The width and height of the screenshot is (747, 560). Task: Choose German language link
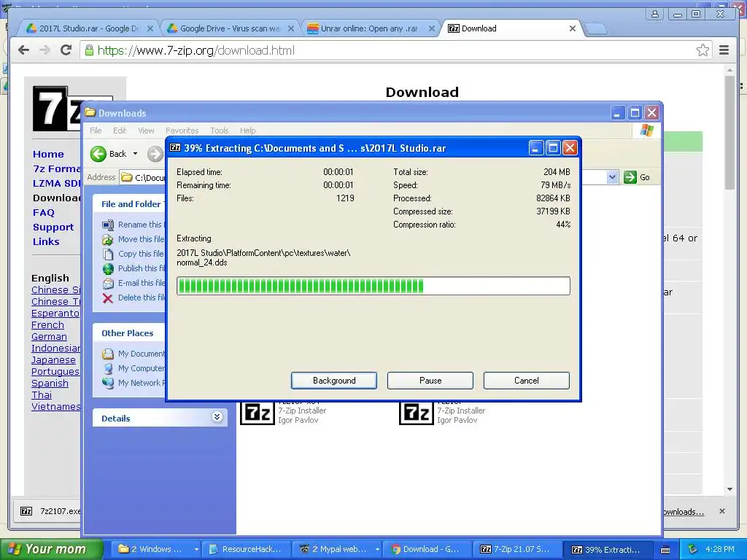click(x=49, y=337)
